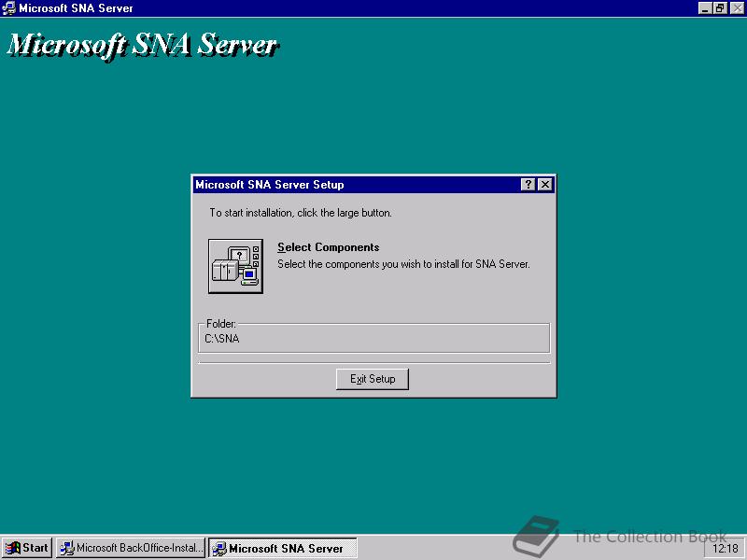This screenshot has height=560, width=747.
Task: Click the SNA Server title bar system icon
Action: 8,8
